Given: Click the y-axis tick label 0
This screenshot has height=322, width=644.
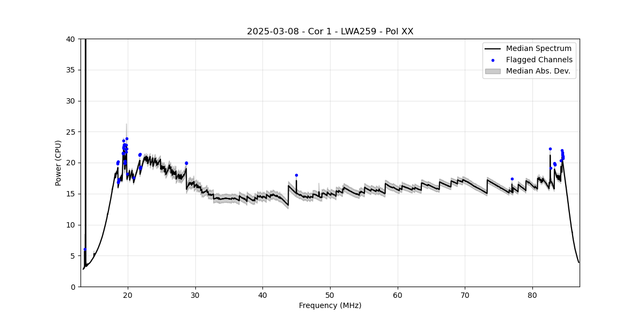Looking at the screenshot, I should pyautogui.click(x=72, y=287).
